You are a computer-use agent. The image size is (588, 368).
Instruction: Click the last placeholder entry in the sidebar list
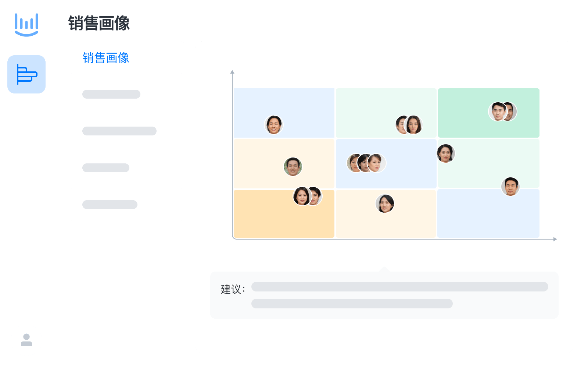click(x=110, y=204)
